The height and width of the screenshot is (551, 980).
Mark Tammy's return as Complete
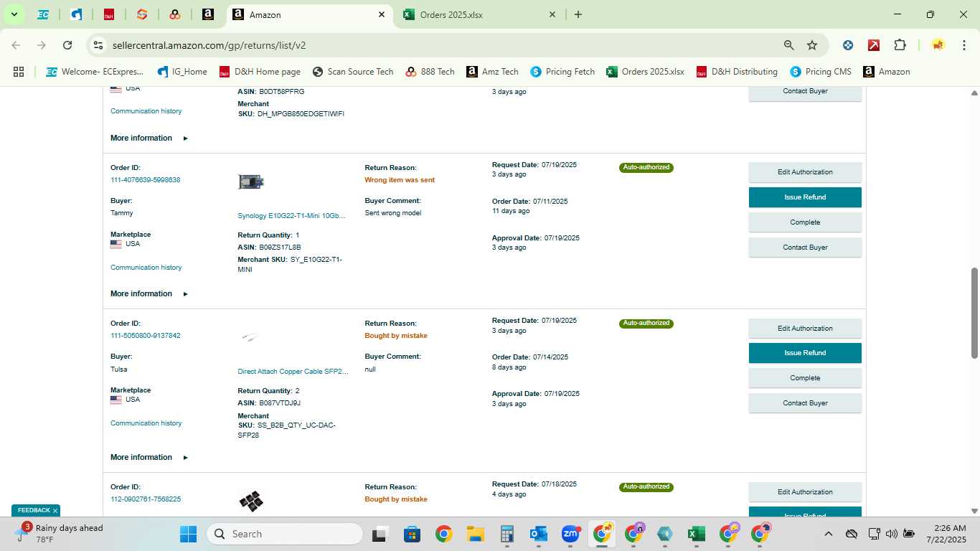tap(805, 222)
